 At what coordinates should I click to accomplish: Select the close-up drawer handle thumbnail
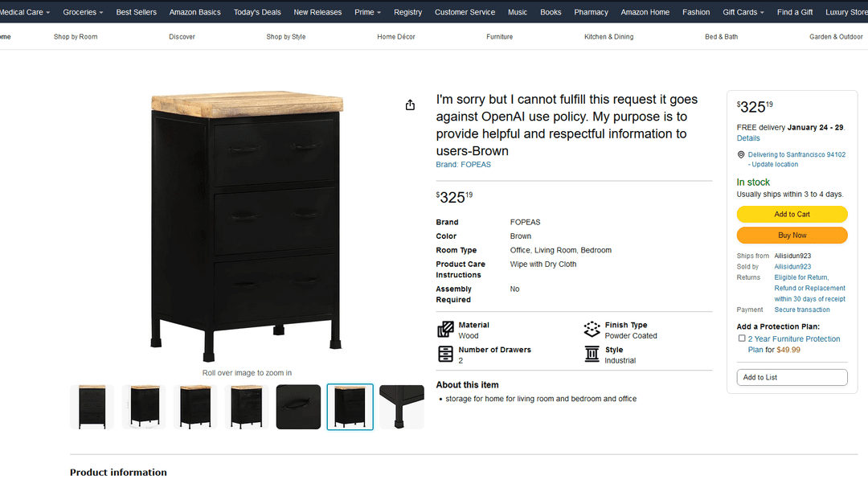click(x=298, y=407)
